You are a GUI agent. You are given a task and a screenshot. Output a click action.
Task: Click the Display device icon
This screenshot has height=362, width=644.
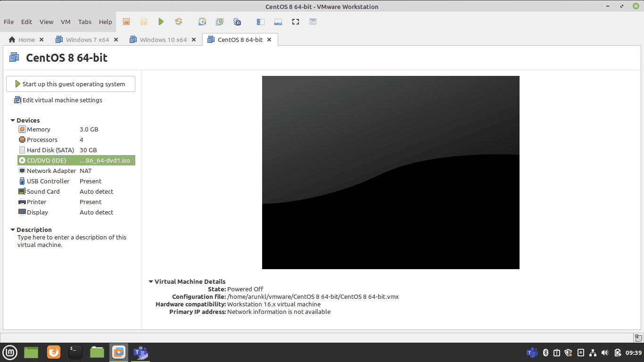[x=22, y=212]
